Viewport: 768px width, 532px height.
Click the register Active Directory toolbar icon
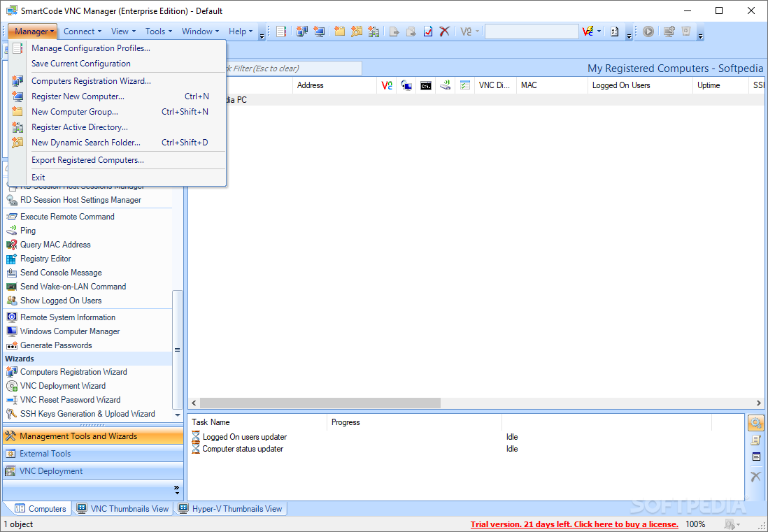374,31
